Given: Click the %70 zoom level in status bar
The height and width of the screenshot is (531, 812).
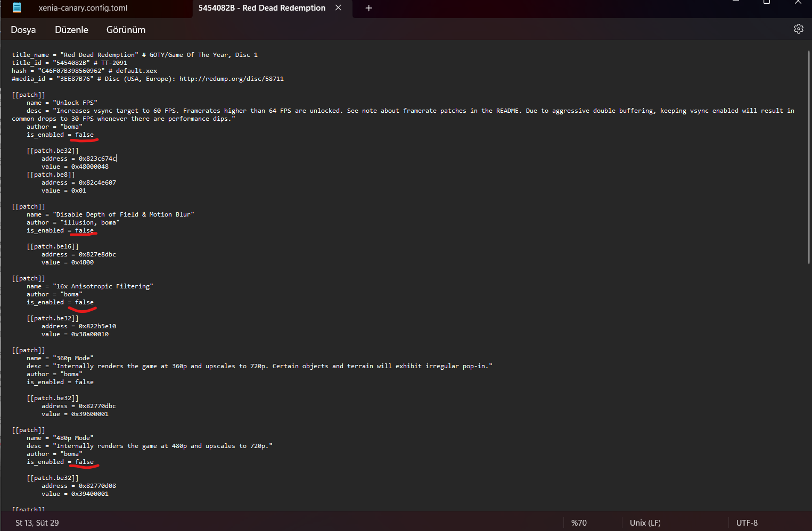Looking at the screenshot, I should click(x=579, y=522).
